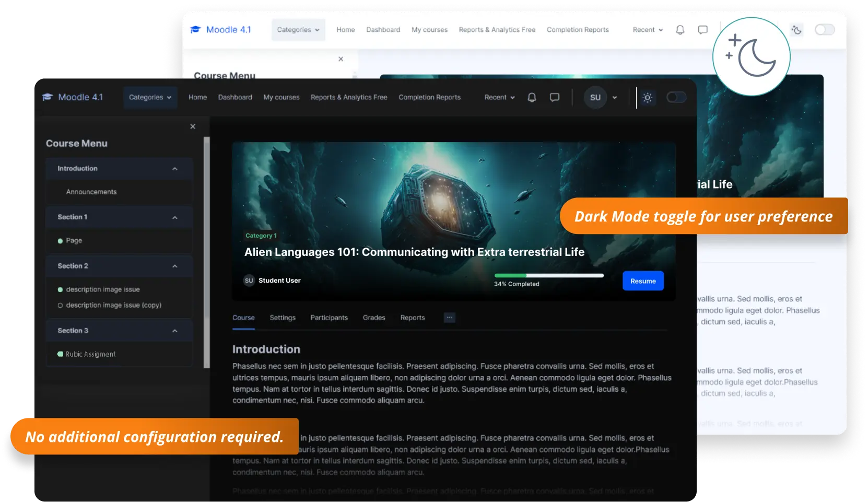Click Moodle 4.1 title in light window

point(229,30)
